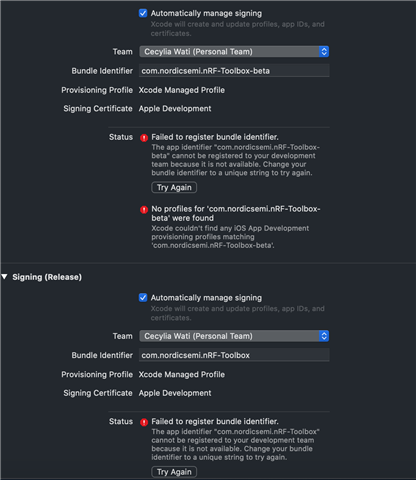The image size is (416, 480).
Task: Click Xcode Managed Profile in the Release section
Action: (182, 374)
